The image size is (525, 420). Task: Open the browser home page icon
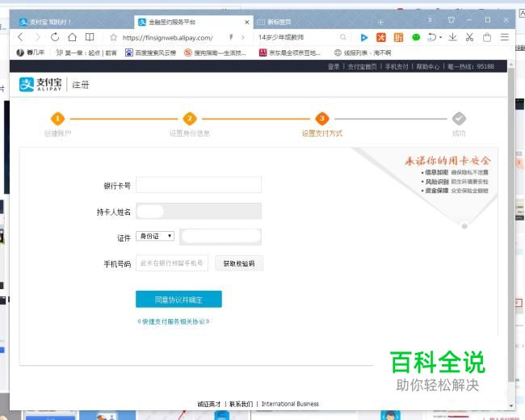tap(72, 37)
